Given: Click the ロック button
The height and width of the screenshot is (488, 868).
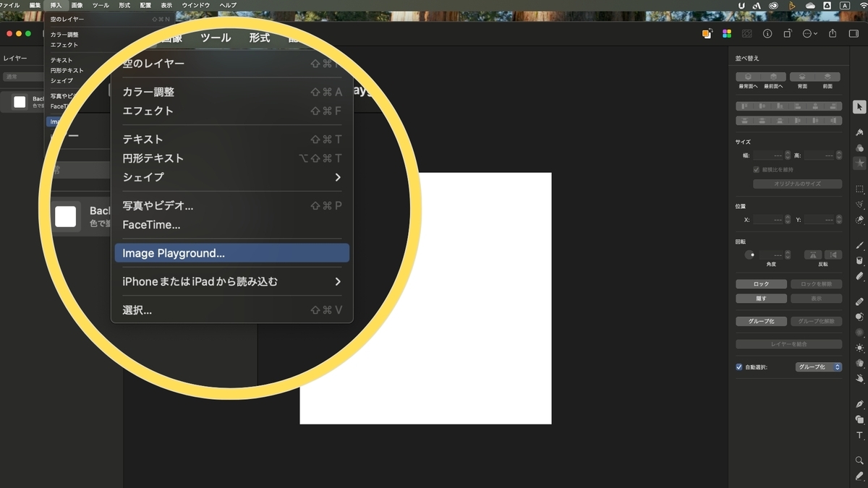Looking at the screenshot, I should click(761, 284).
